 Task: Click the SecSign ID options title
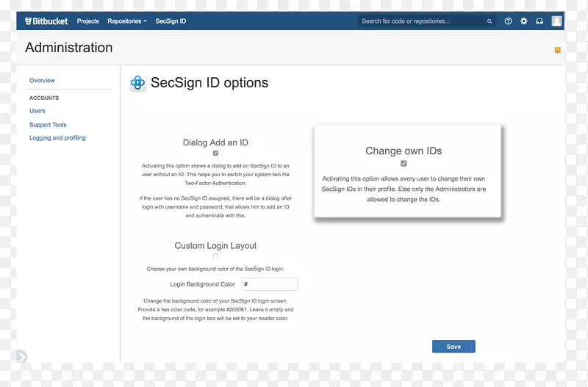coord(209,83)
